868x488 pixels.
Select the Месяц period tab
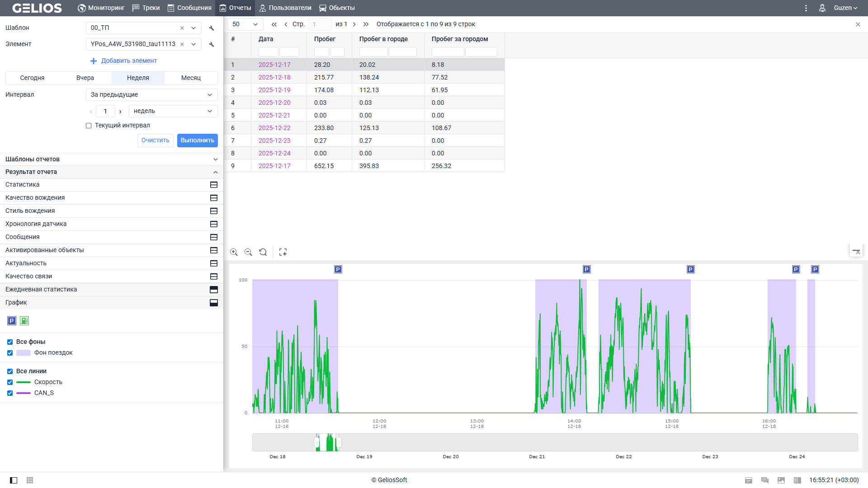(x=191, y=78)
